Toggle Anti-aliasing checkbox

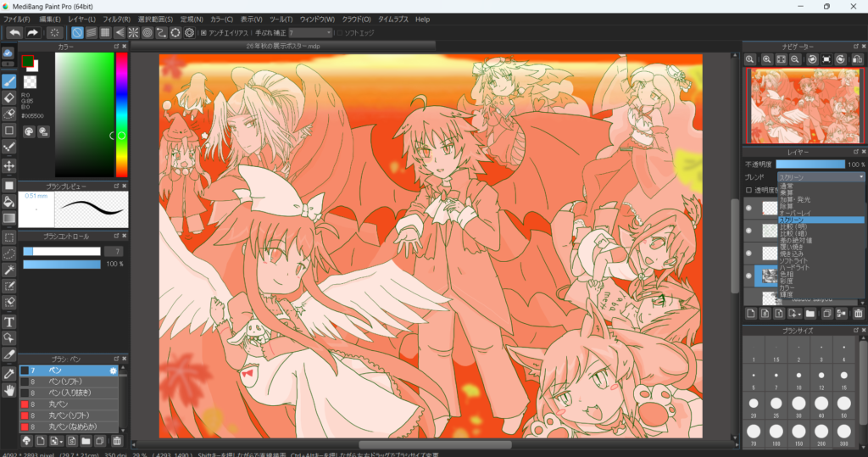[203, 33]
